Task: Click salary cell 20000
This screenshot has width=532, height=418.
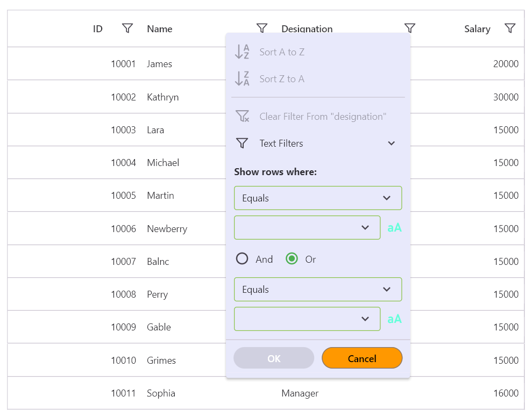Action: 506,64
